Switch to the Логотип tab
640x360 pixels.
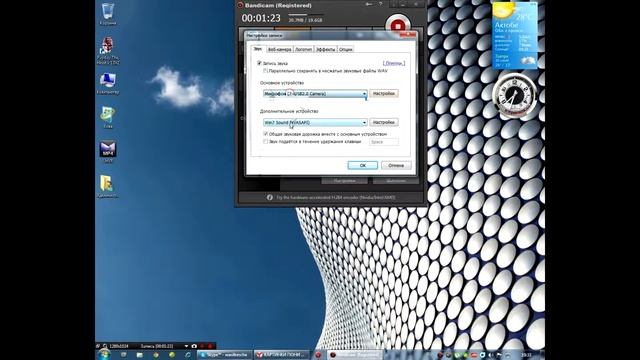[x=303, y=49]
